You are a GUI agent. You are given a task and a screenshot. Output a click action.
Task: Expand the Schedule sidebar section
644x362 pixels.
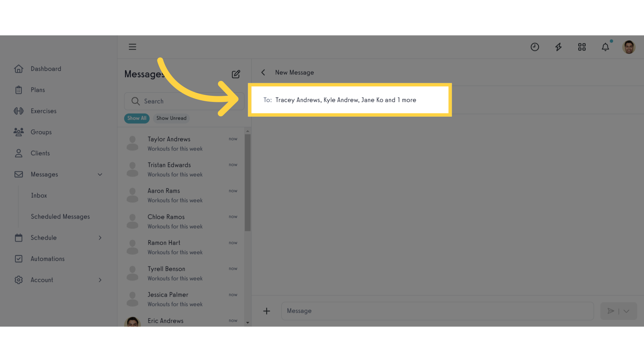pyautogui.click(x=100, y=238)
